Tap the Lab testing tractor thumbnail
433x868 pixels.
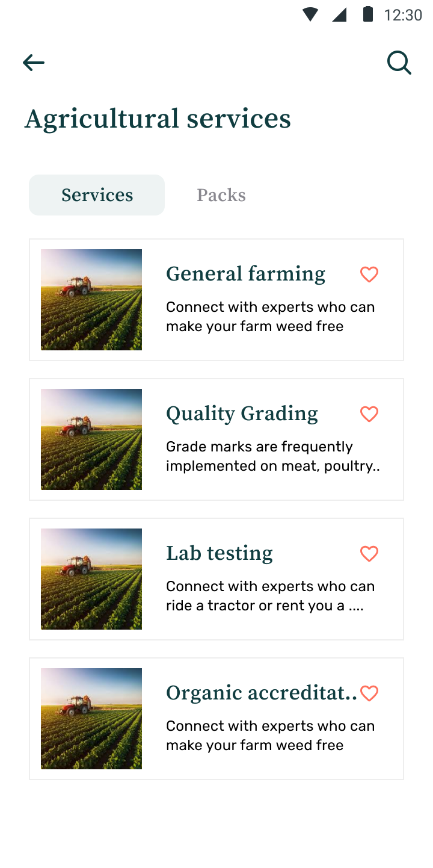click(91, 579)
